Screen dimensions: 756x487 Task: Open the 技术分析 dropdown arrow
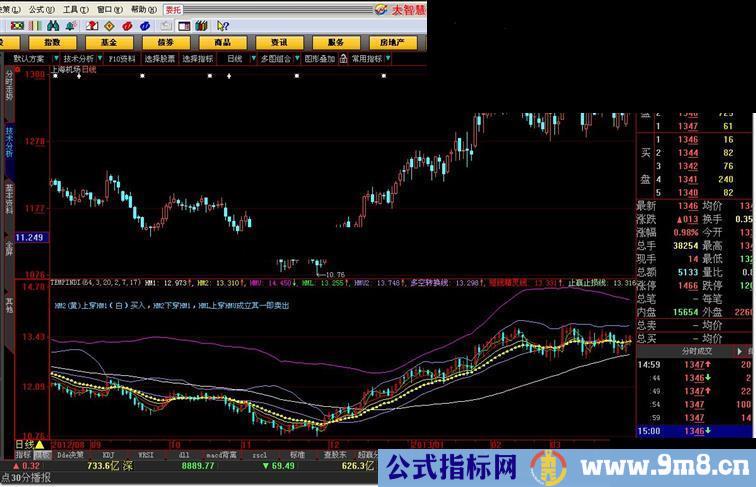pyautogui.click(x=100, y=59)
